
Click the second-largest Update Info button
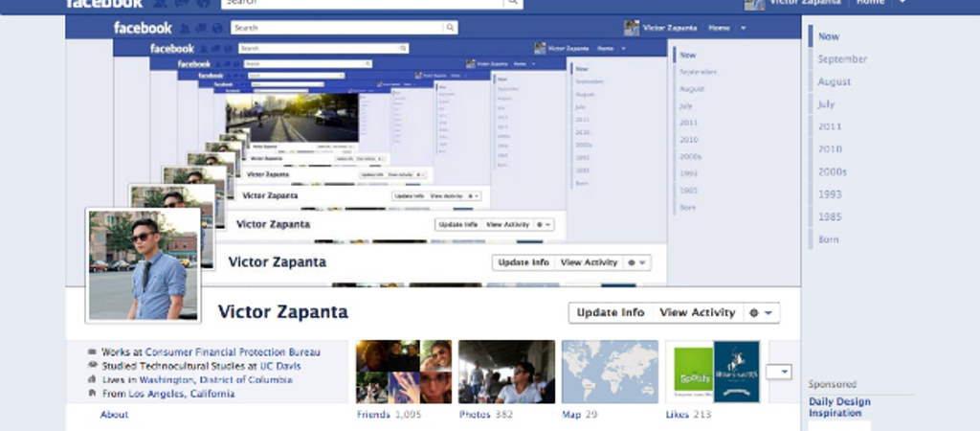[x=523, y=262]
